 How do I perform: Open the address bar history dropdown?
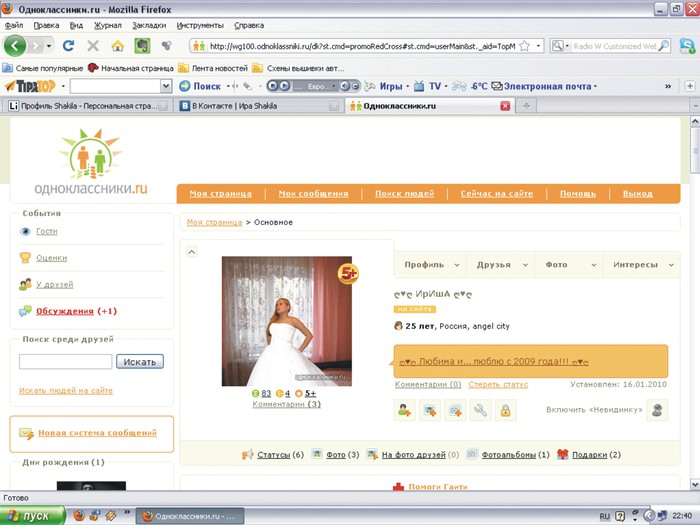click(538, 46)
